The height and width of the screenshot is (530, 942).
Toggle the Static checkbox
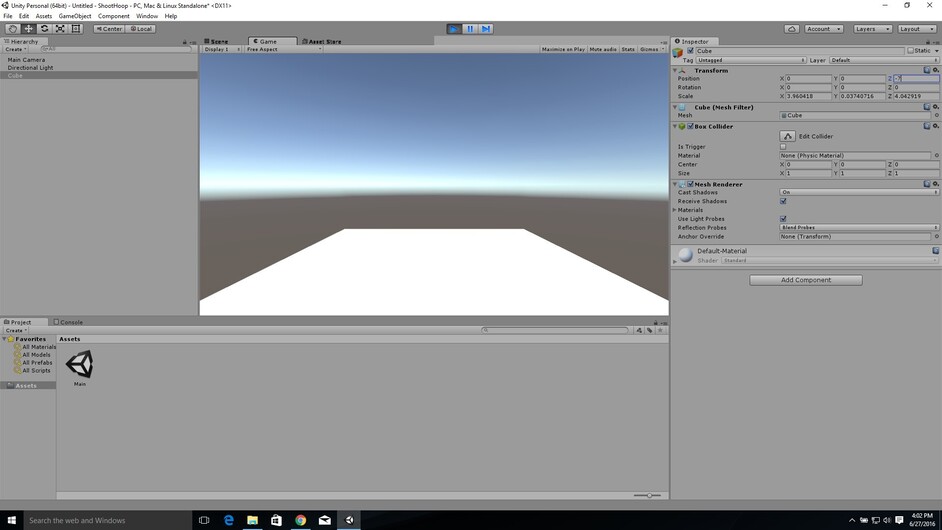click(x=910, y=51)
